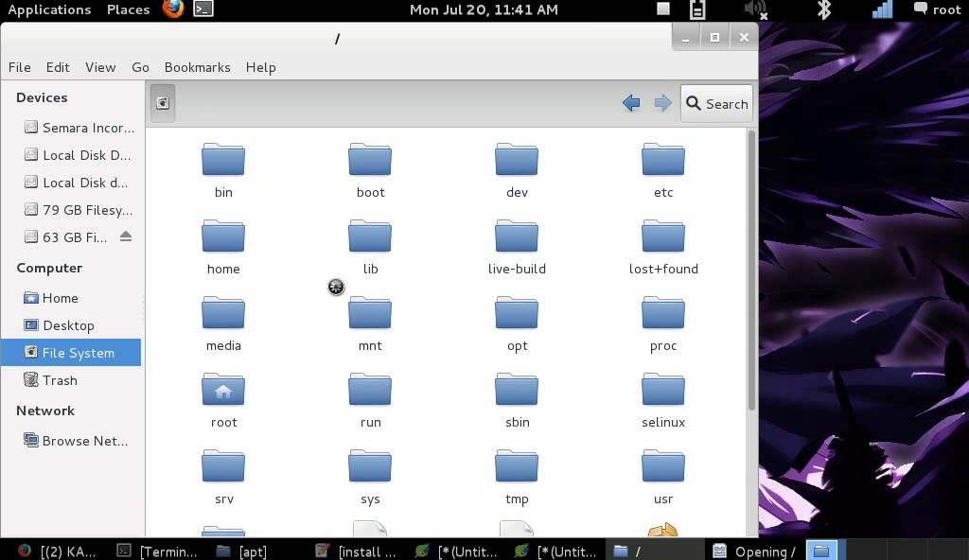This screenshot has height=560, width=969.
Task: Launch Terminal from the top panel
Action: [203, 9]
